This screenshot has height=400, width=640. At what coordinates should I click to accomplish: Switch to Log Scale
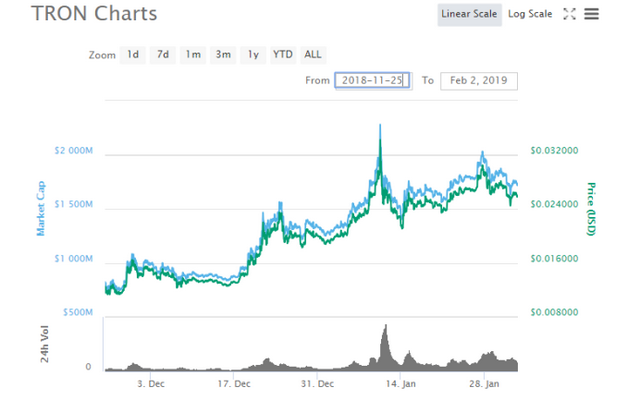530,14
